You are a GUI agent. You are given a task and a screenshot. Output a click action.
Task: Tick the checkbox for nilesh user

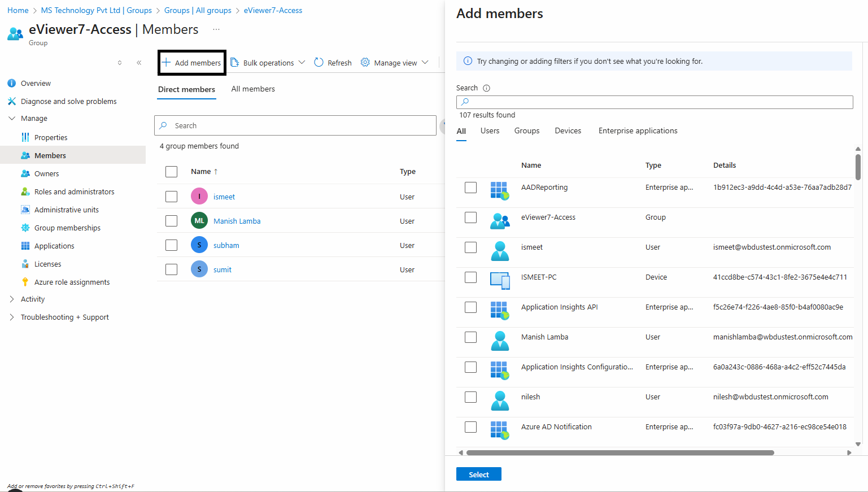[470, 397]
